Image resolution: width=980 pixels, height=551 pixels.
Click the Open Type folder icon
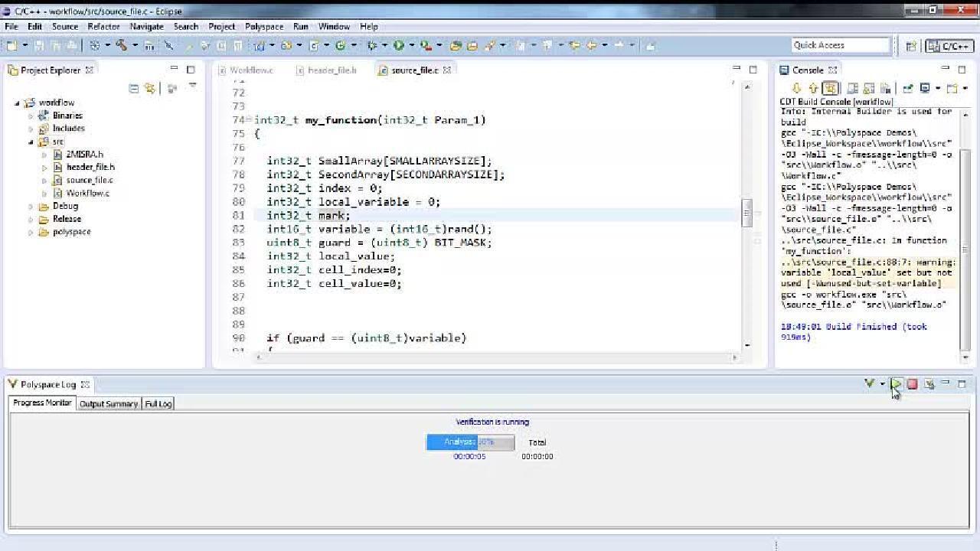pyautogui.click(x=456, y=46)
